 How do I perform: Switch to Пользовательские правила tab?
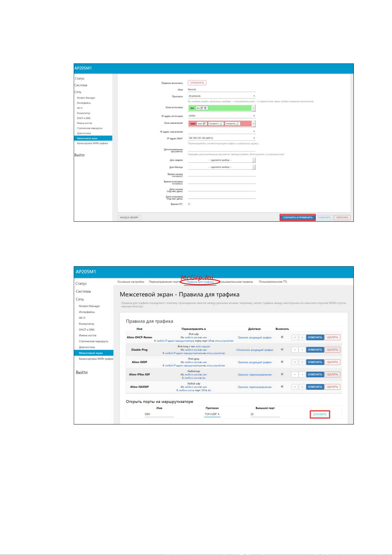point(236,282)
